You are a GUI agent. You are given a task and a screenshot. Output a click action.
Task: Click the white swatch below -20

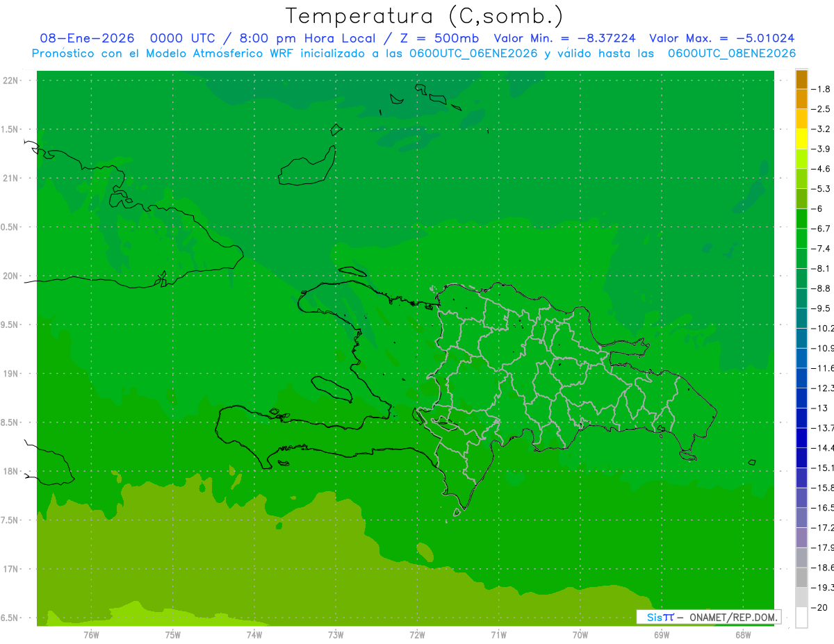click(801, 617)
